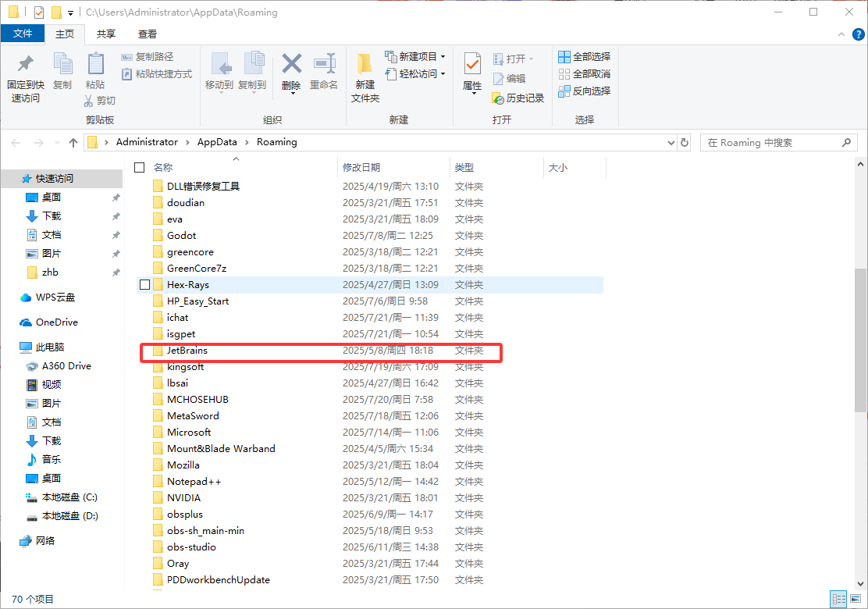Collapse the ribbon with the chevron
Screen dimensions: 868x609
point(841,34)
